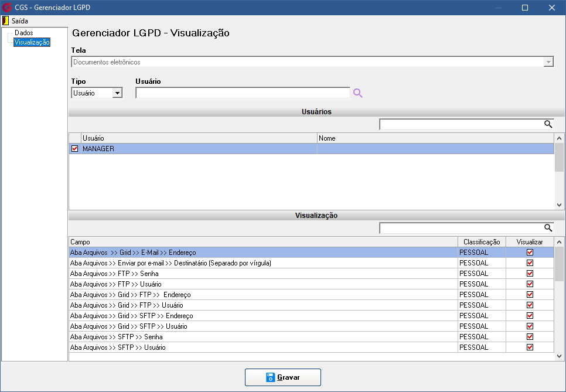Click PESSOAL cell in SFTP Usuário row
Viewport: 566px width, 392px height.
click(x=482, y=347)
